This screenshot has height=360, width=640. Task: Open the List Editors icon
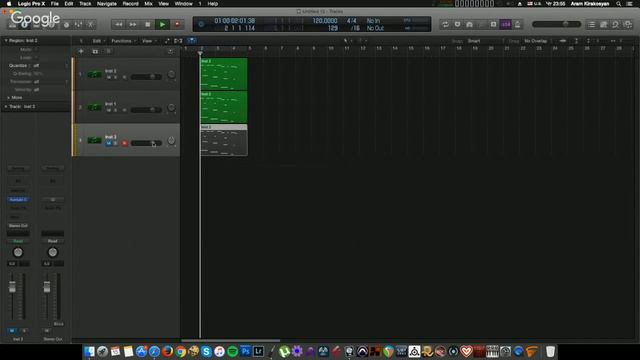(591, 25)
